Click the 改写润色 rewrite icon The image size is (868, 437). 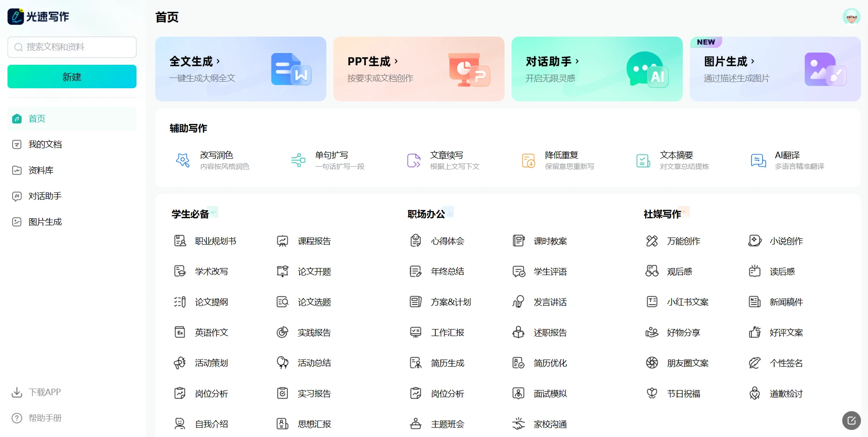tap(182, 161)
